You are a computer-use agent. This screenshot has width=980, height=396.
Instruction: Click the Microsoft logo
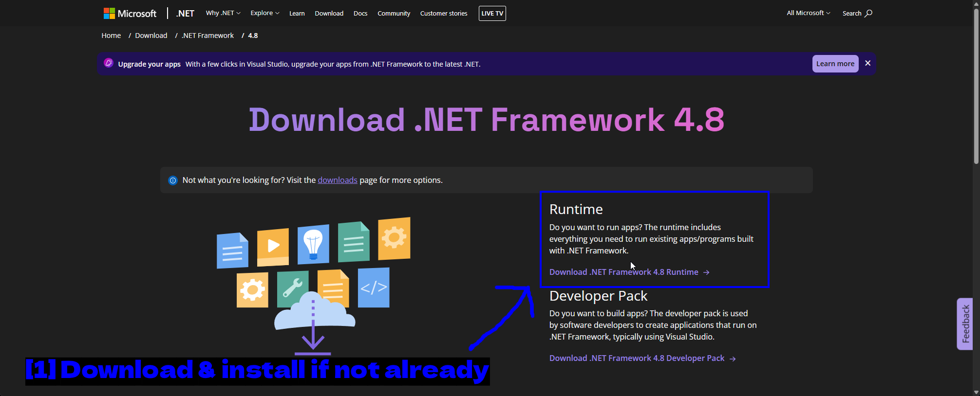coord(130,13)
